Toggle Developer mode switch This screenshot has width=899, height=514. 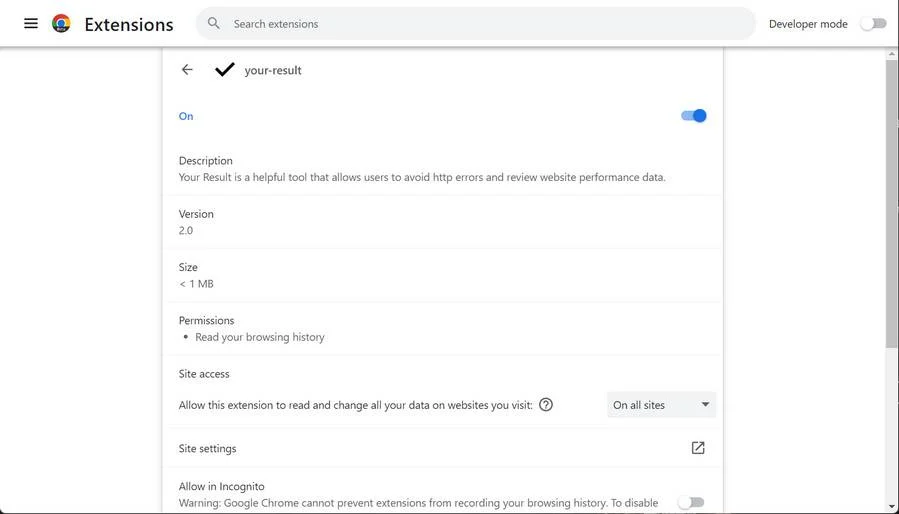[873, 24]
